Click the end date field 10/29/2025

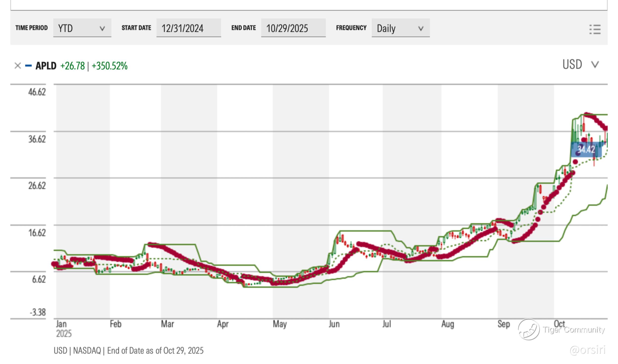click(x=293, y=28)
